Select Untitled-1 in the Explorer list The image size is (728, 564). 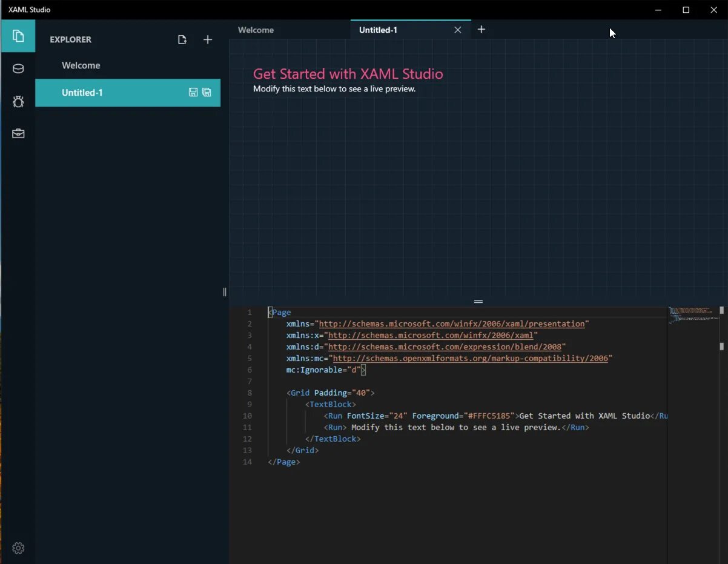pyautogui.click(x=128, y=93)
